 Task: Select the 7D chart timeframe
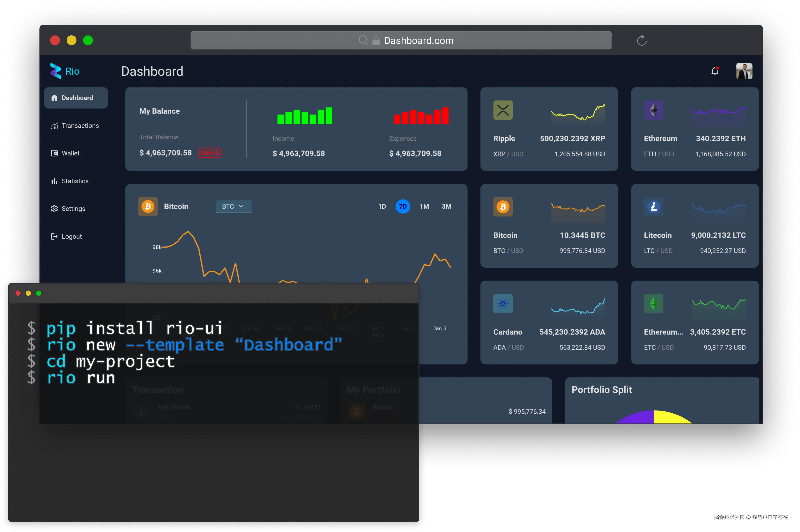403,206
